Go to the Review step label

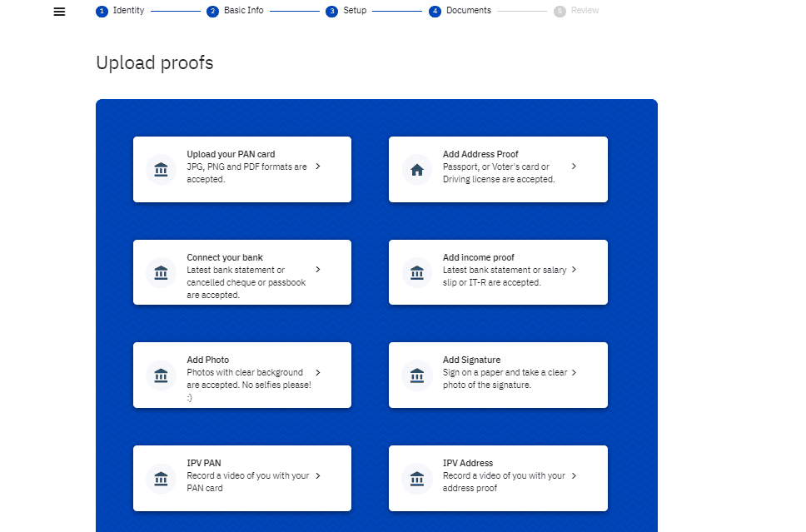tap(585, 10)
